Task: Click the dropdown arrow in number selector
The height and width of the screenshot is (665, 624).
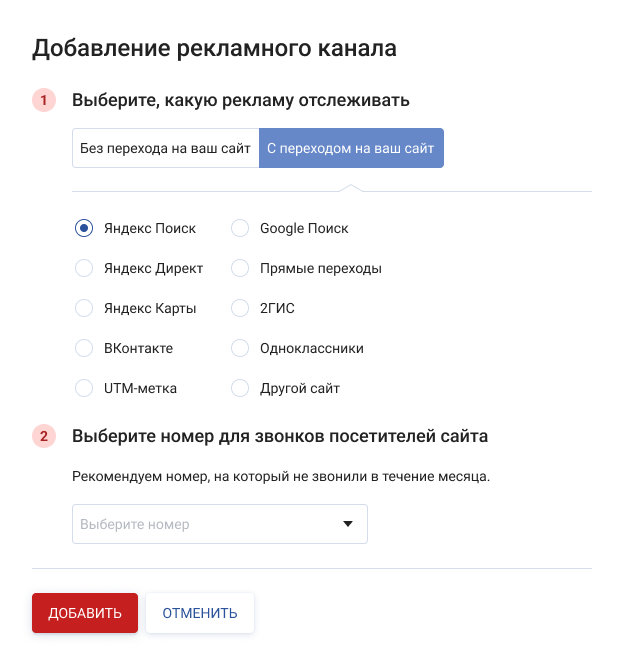Action: (x=348, y=524)
